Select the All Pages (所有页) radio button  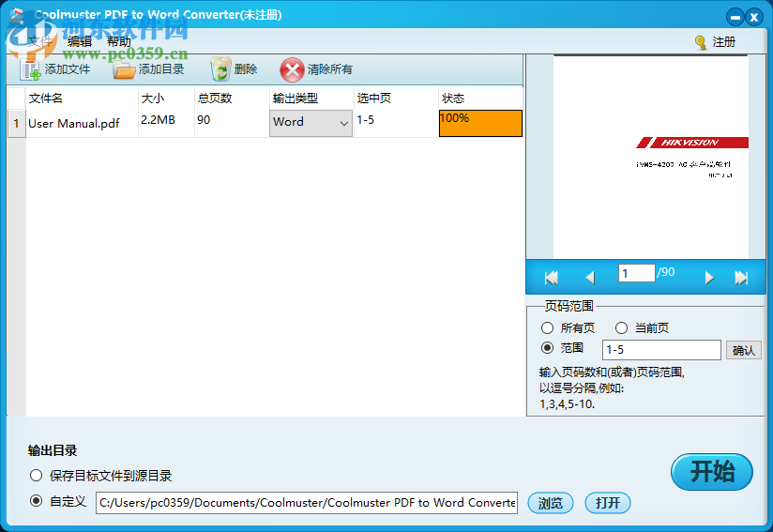(547, 327)
